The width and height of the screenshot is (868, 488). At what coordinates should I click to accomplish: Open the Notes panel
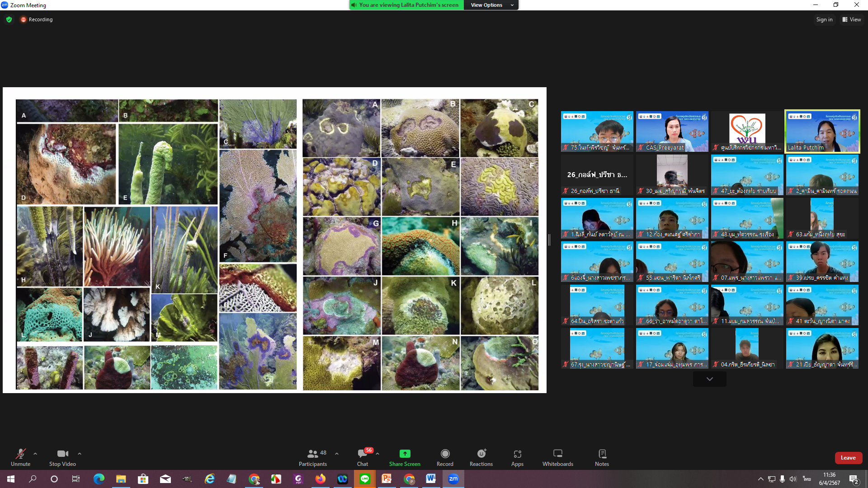(602, 457)
